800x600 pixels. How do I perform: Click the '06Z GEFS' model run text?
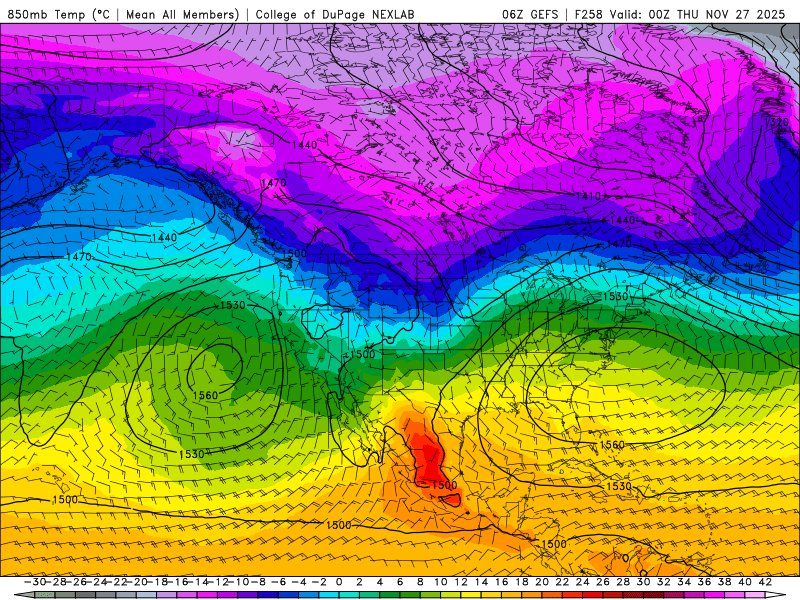tap(530, 14)
